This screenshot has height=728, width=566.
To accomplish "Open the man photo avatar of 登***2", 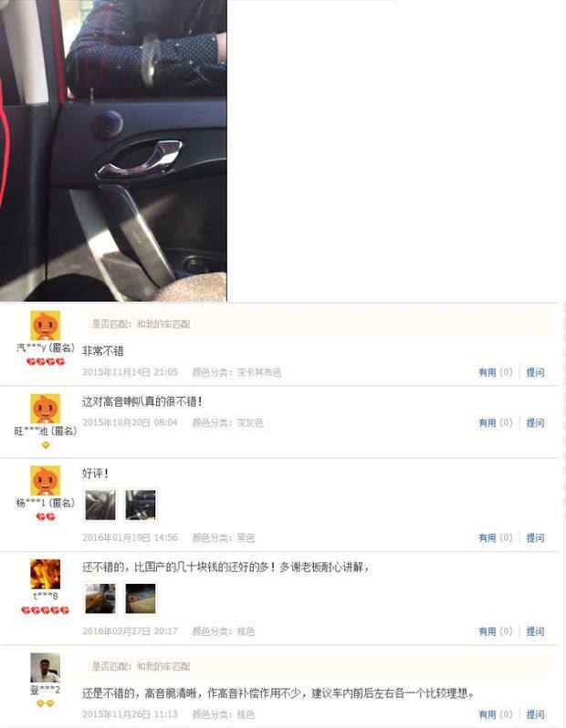I will pos(45,667).
